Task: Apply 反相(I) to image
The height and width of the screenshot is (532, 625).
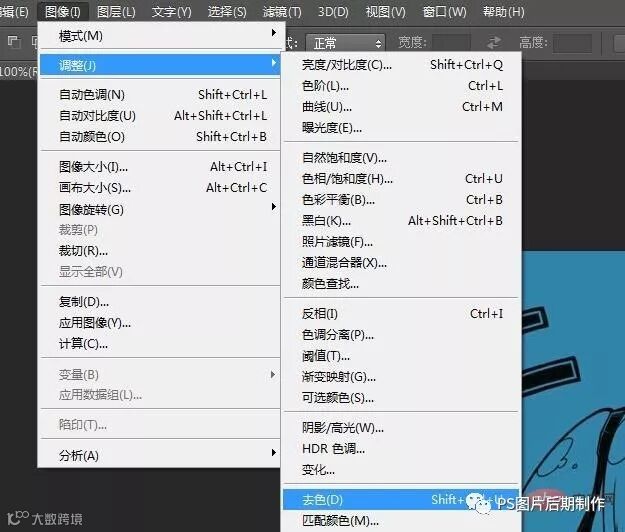Action: point(401,314)
